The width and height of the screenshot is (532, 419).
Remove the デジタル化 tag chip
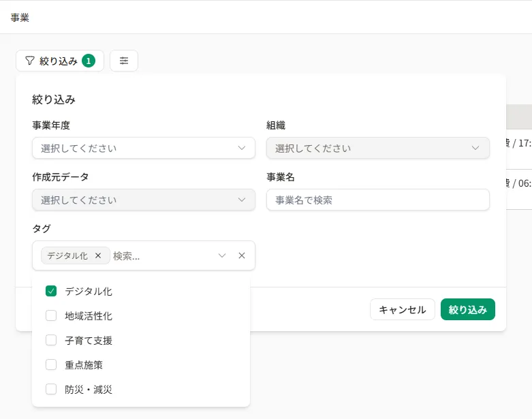coord(98,255)
